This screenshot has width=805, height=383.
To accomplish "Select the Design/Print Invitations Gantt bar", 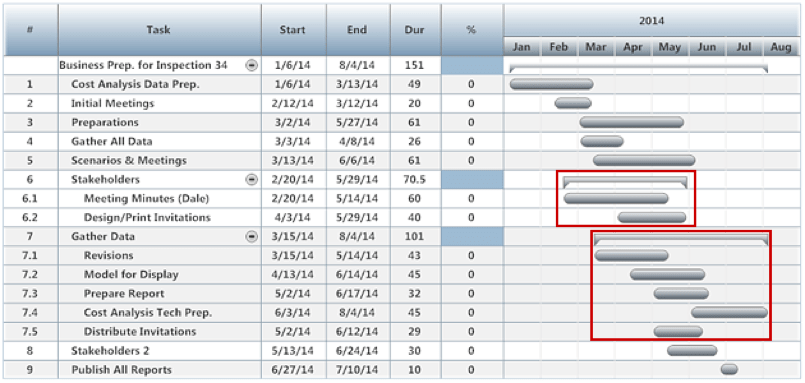I will tap(652, 217).
